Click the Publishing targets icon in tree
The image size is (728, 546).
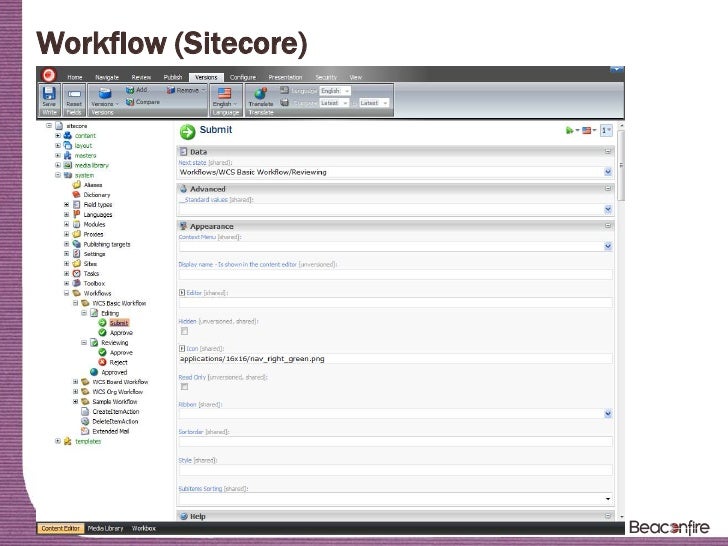(x=77, y=244)
